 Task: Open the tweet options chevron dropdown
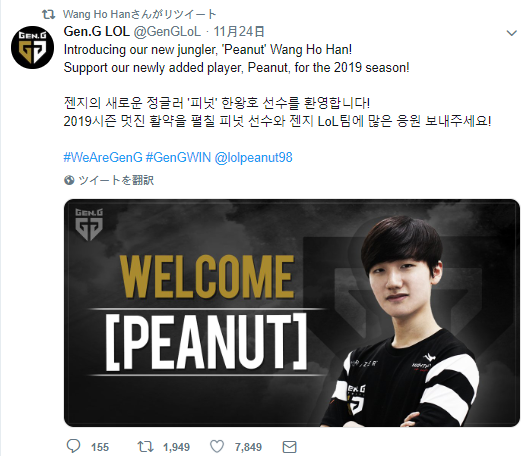coord(512,33)
